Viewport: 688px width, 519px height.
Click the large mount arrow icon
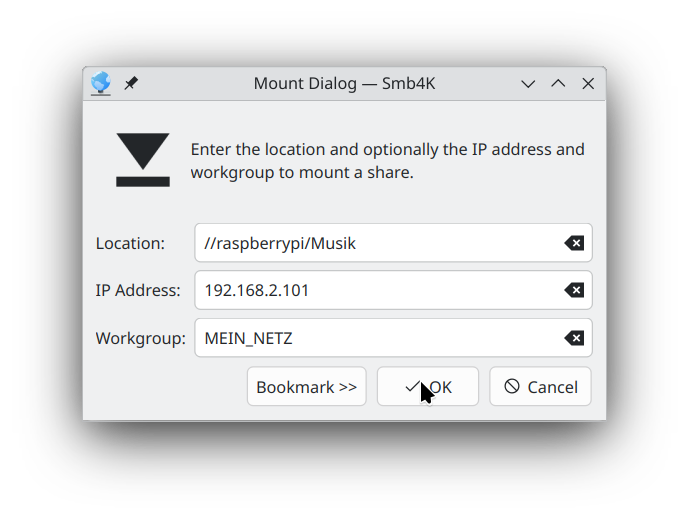(143, 160)
